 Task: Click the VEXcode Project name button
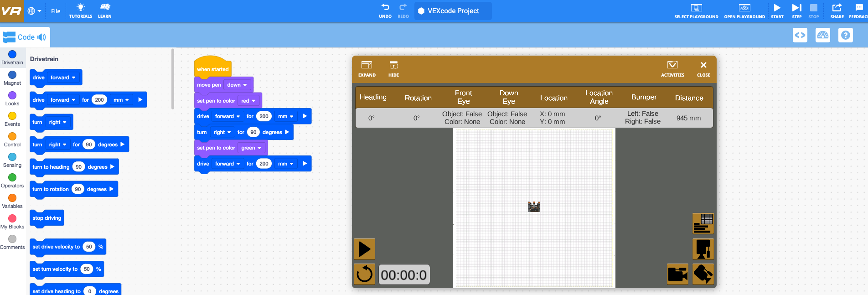[453, 11]
